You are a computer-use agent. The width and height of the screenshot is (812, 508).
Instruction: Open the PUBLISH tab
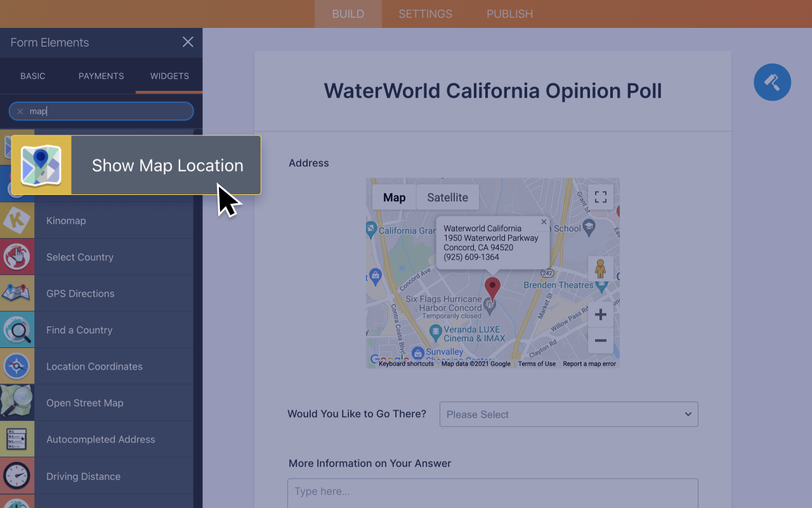pos(509,13)
